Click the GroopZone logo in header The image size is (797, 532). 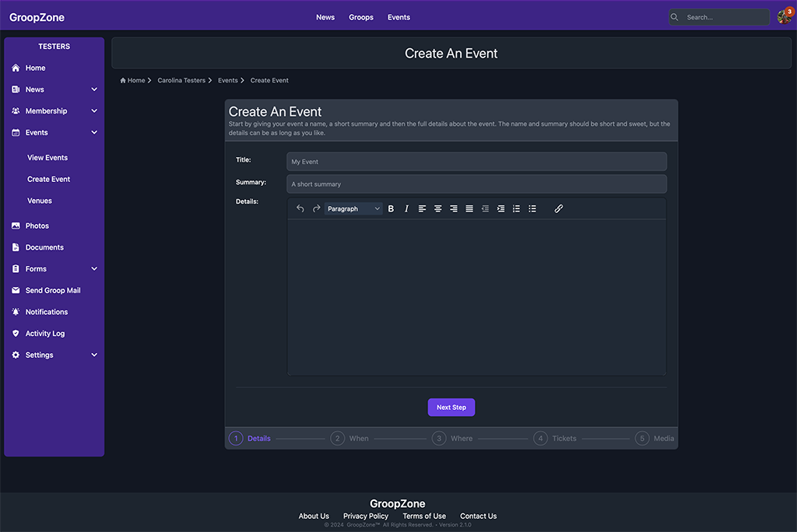click(37, 17)
